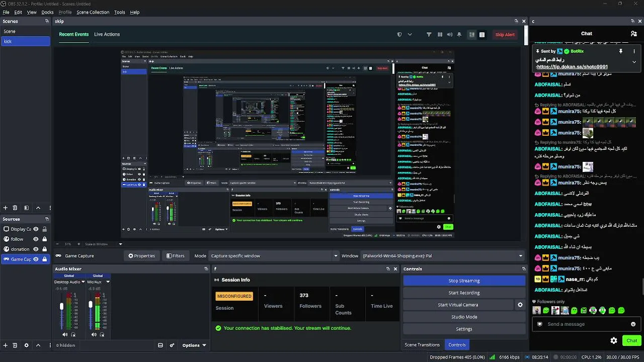The height and width of the screenshot is (362, 644).
Task: Open Virtual Camera configuration gear
Action: [520, 305]
